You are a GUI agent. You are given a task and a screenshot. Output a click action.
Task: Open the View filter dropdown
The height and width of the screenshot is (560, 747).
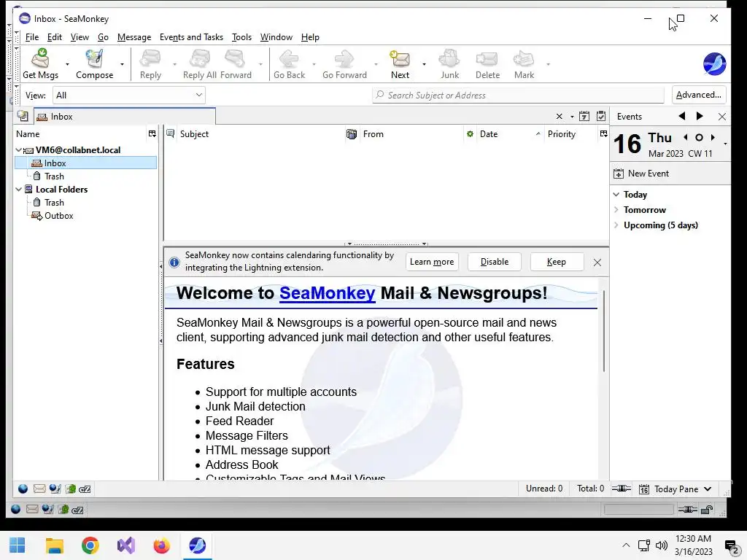tap(128, 96)
